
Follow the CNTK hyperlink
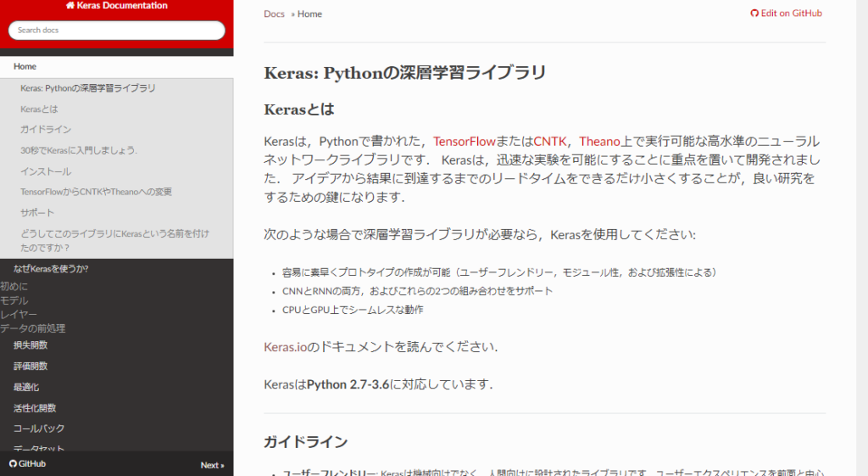549,142
